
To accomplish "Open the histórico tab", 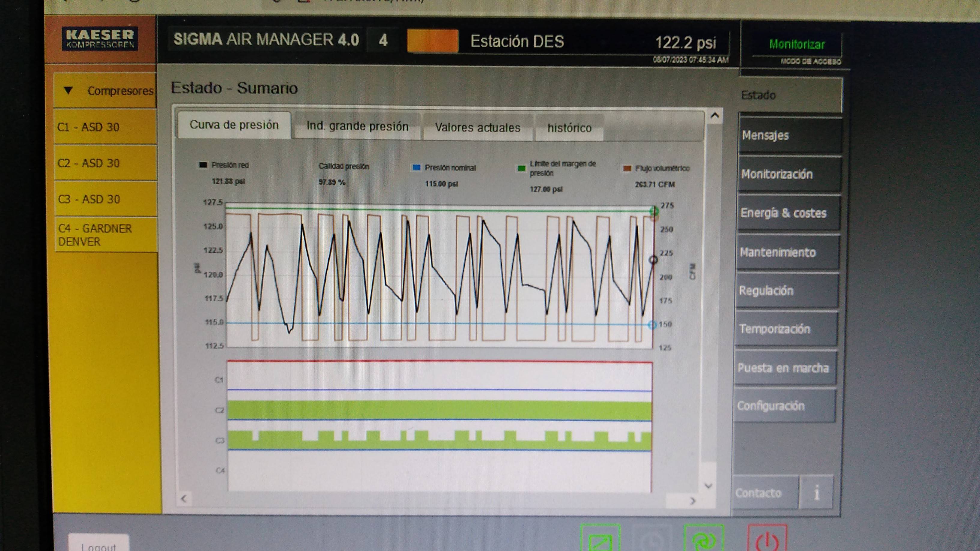I will pyautogui.click(x=569, y=128).
